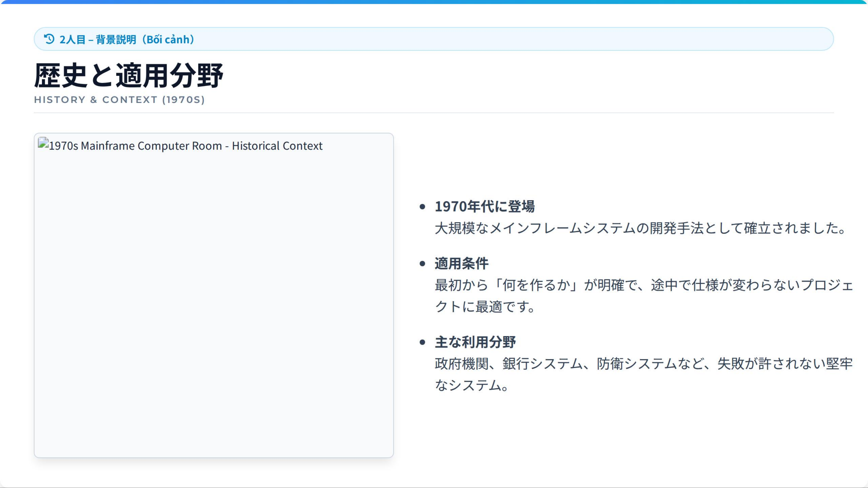Click the 2人目 – 背景説明 badge label
868x488 pixels.
(x=98, y=39)
